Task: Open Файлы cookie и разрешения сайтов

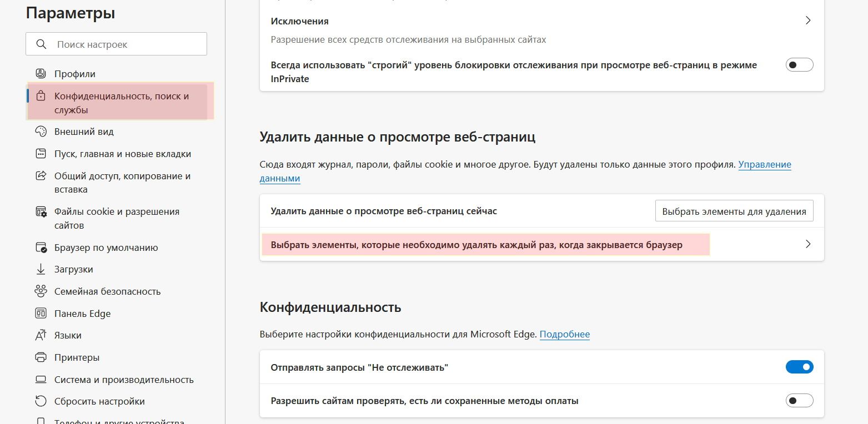Action: pos(116,219)
